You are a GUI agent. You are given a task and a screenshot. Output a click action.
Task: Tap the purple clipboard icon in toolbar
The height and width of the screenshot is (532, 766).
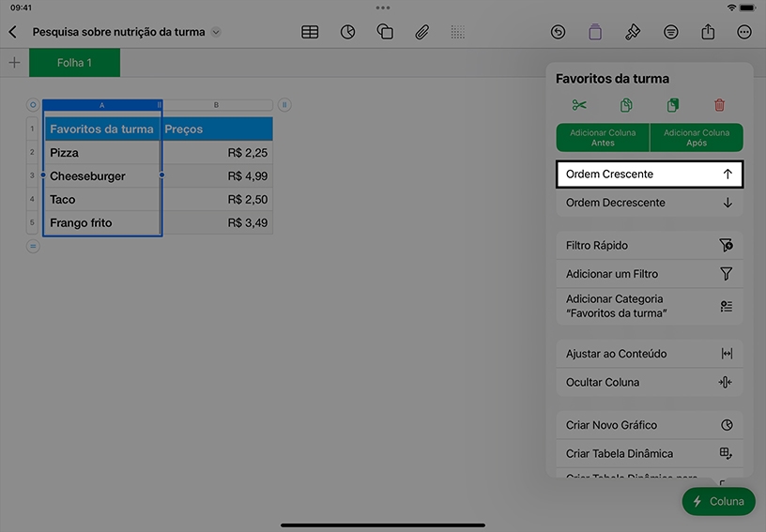[x=595, y=32]
